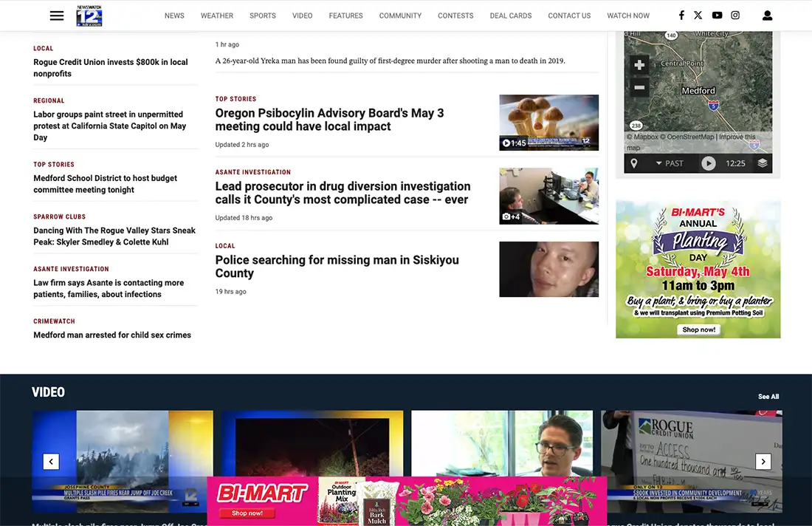Zoom in on the weather map

point(639,65)
